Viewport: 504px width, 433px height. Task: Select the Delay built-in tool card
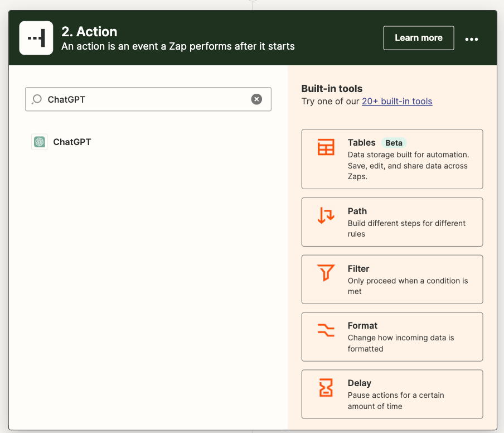(x=392, y=394)
